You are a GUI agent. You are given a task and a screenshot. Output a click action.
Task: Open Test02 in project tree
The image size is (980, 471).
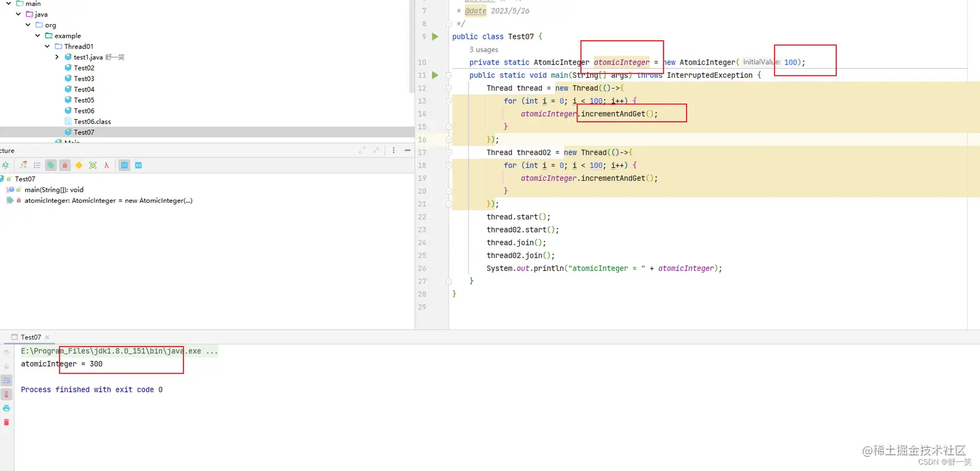[x=84, y=67]
